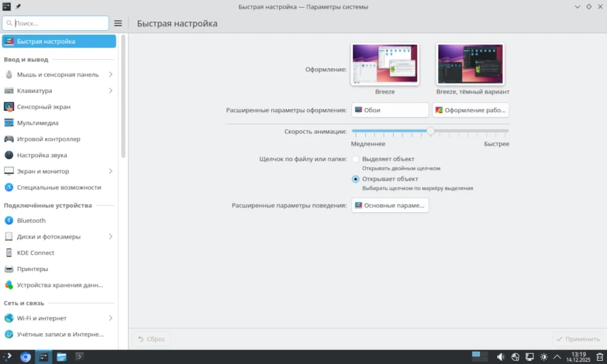
Task: Click the Применить apply button
Action: pyautogui.click(x=578, y=339)
